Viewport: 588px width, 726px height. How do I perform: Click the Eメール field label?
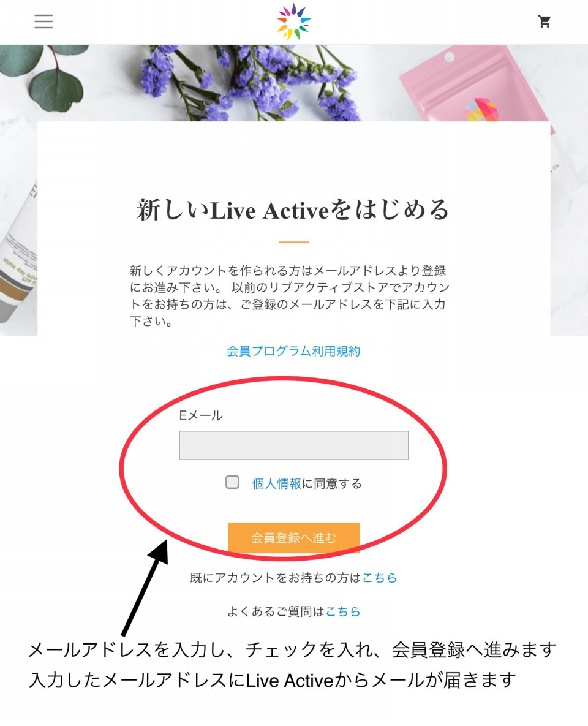pos(201,415)
